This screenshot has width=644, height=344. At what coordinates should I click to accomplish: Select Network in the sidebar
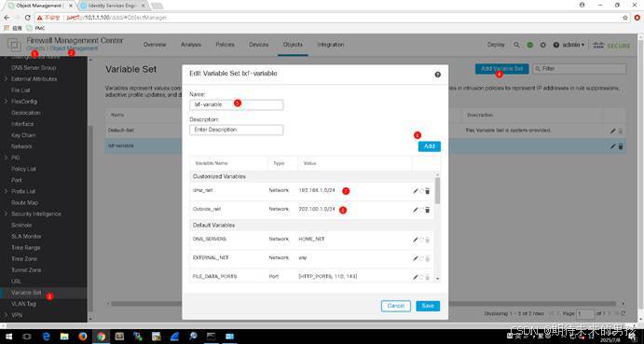point(21,146)
